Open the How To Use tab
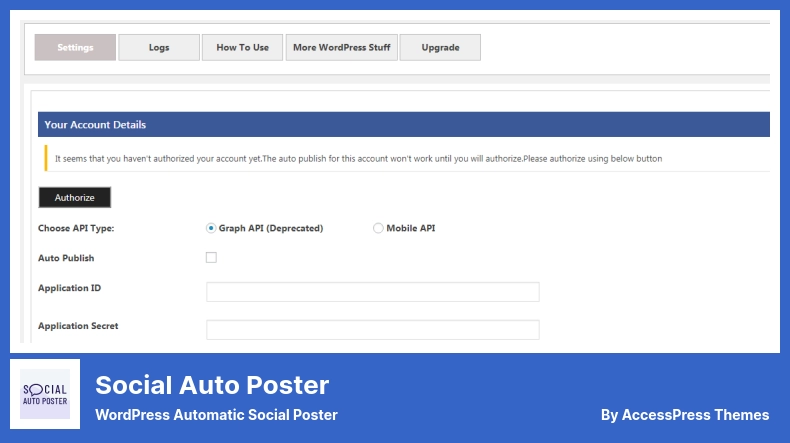 (242, 47)
